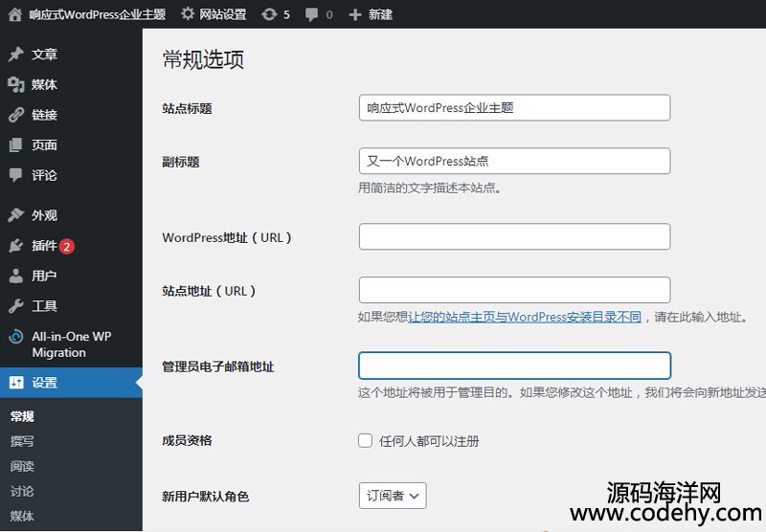Focus the 副标题 input field
This screenshot has height=532, width=766.
pyautogui.click(x=514, y=161)
